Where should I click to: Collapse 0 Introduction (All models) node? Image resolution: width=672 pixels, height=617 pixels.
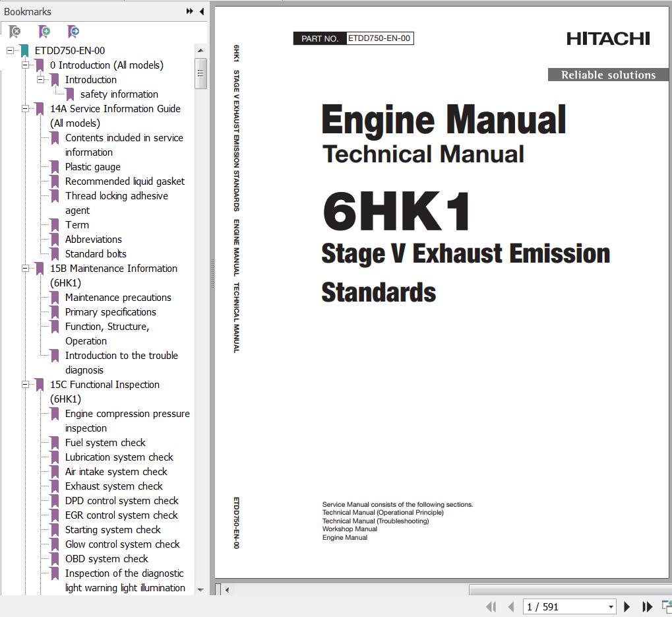(25, 65)
